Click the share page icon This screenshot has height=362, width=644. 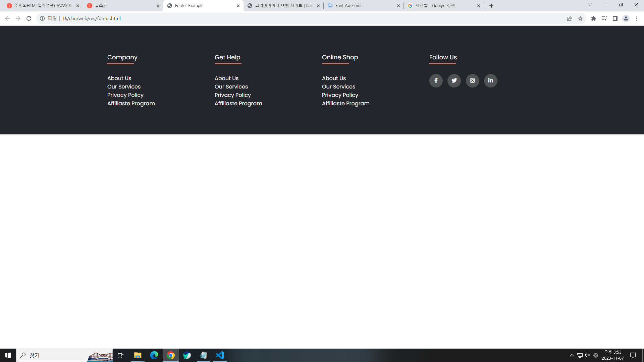coord(570,18)
